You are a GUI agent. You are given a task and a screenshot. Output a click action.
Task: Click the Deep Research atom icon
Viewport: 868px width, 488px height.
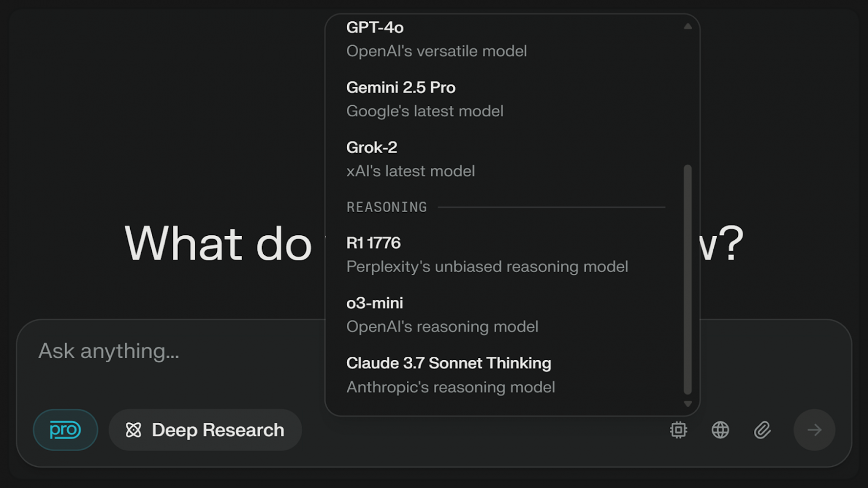tap(134, 430)
